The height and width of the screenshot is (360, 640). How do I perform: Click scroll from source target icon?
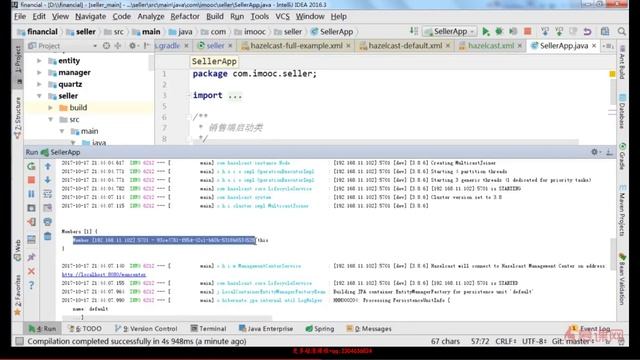pyautogui.click(x=106, y=46)
